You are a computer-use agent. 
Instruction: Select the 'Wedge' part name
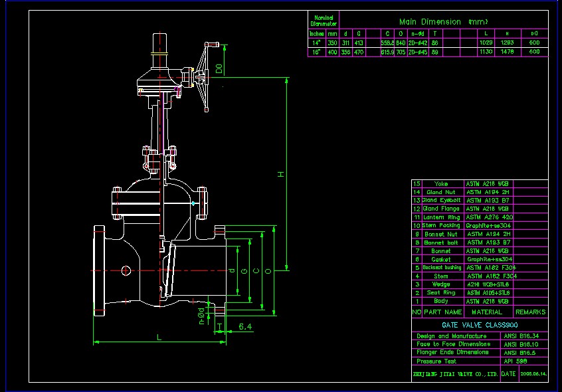coord(441,284)
